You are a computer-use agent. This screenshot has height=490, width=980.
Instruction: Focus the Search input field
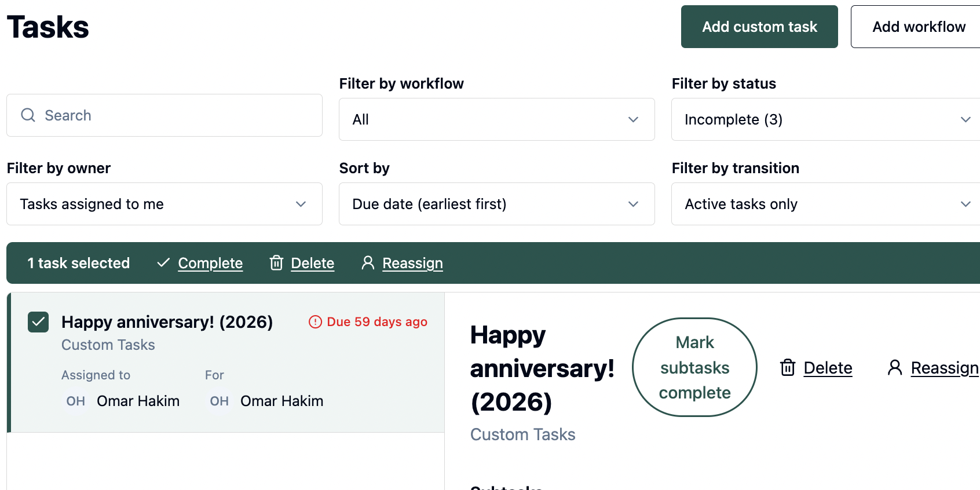(174, 115)
